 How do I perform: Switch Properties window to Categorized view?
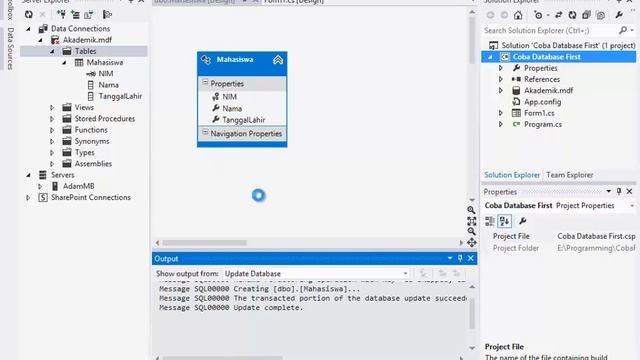pos(489,221)
